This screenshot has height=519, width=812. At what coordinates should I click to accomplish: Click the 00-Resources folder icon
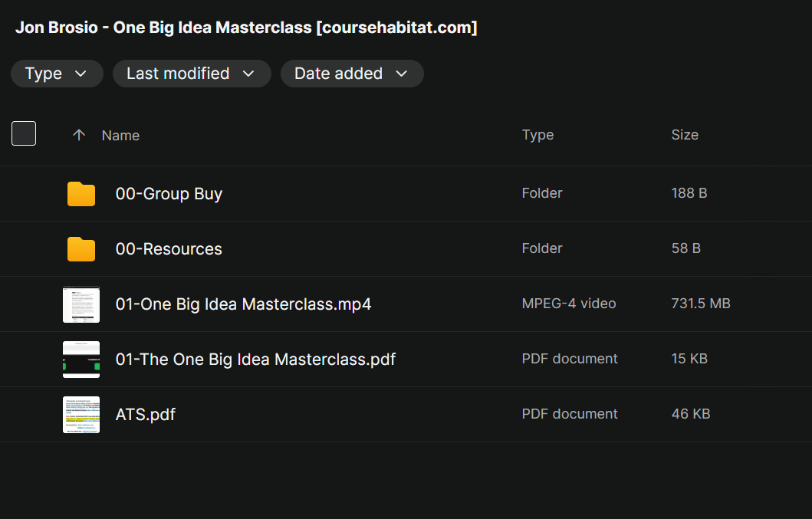[81, 249]
